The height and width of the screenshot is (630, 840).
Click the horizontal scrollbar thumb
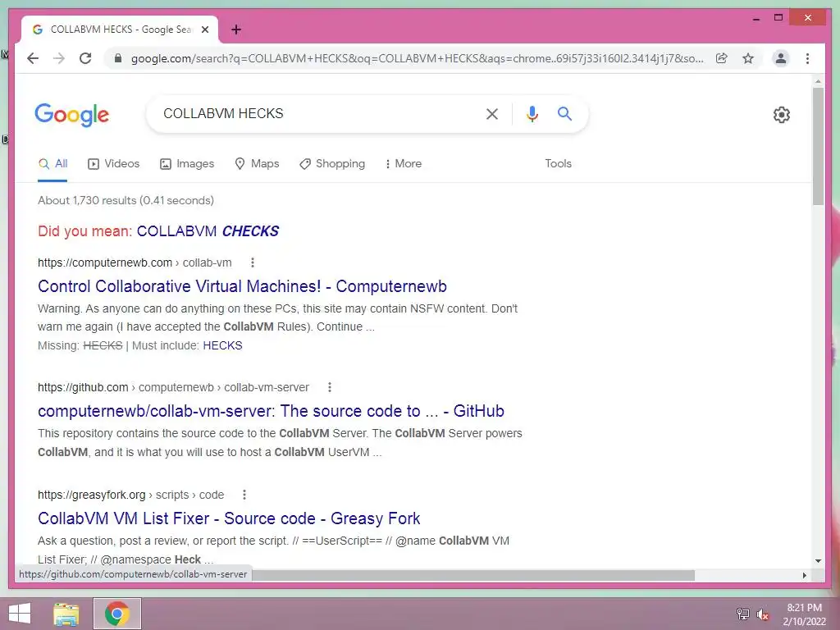pyautogui.click(x=473, y=575)
